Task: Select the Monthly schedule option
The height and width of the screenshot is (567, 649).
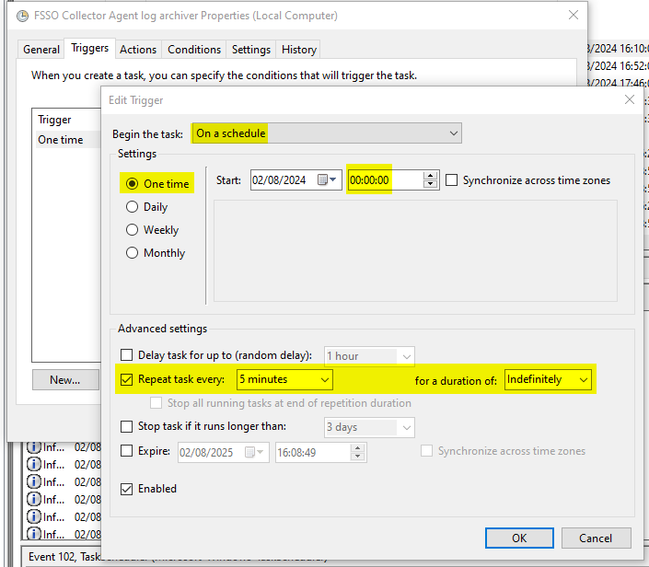Action: (x=132, y=253)
